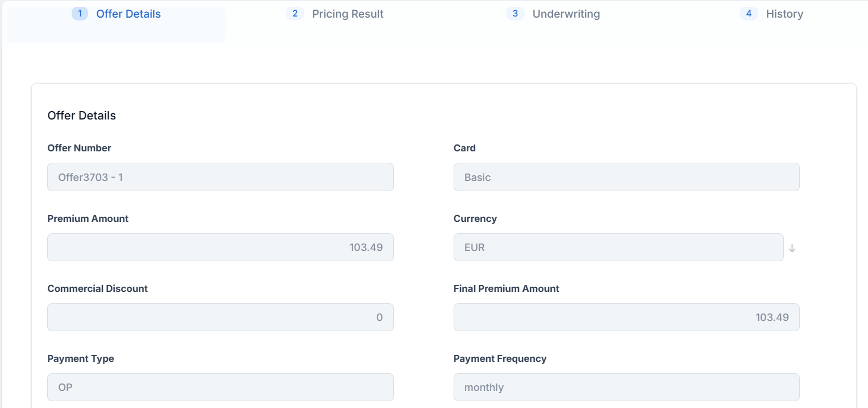Select the Payment Type field showing OP
The image size is (868, 408).
(x=220, y=388)
